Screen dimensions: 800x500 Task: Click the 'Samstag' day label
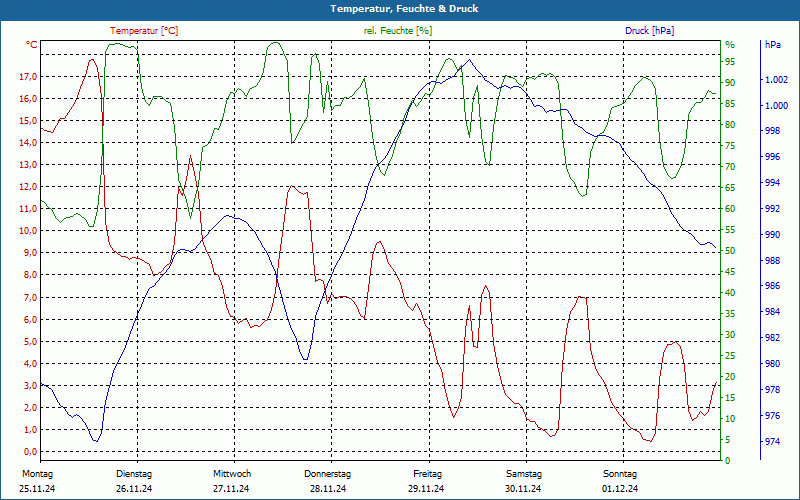click(524, 474)
